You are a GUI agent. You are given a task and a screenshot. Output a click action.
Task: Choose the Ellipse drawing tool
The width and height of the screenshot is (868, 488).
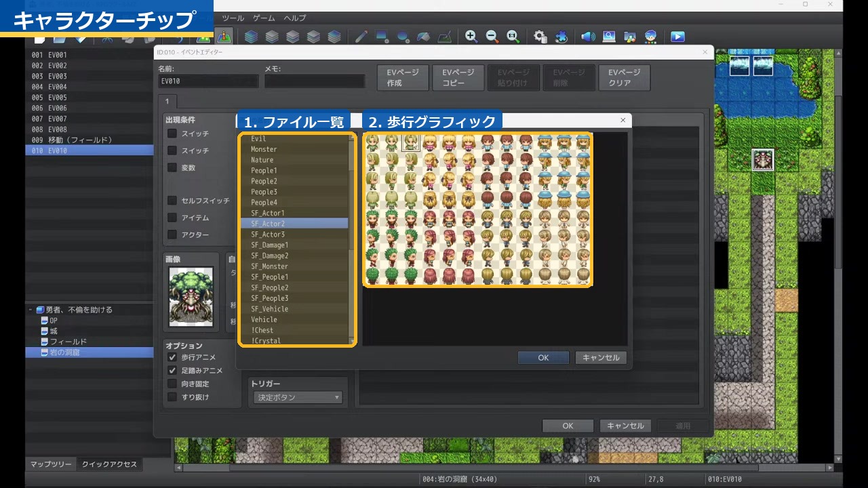pyautogui.click(x=403, y=37)
